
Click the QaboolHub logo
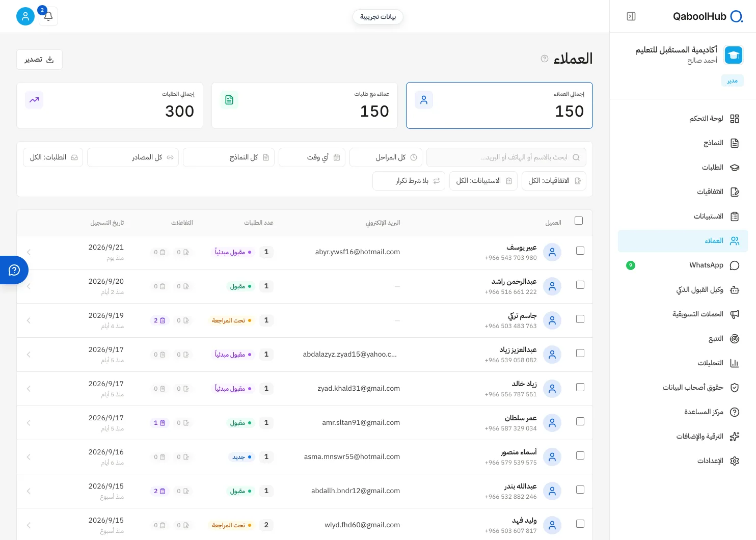pyautogui.click(x=708, y=16)
